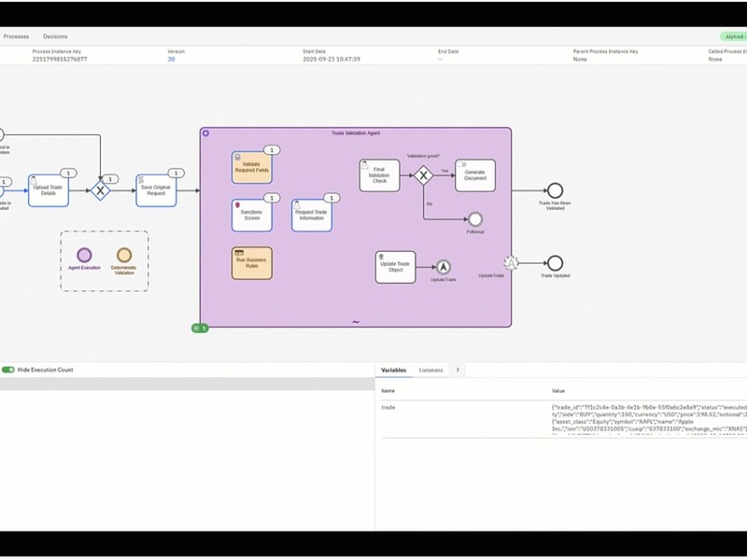
Task: Select the Run Business Rules task
Action: tap(251, 263)
